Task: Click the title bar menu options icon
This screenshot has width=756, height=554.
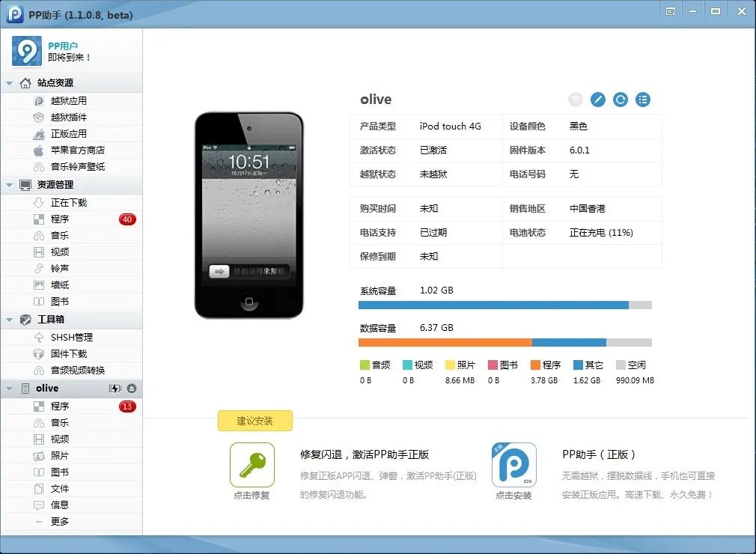Action: click(x=671, y=11)
